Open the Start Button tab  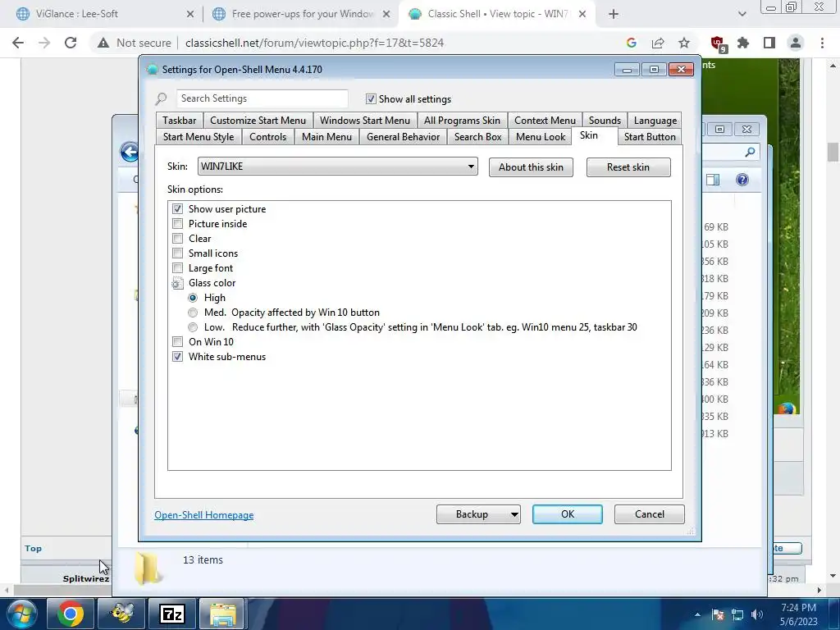(x=650, y=137)
